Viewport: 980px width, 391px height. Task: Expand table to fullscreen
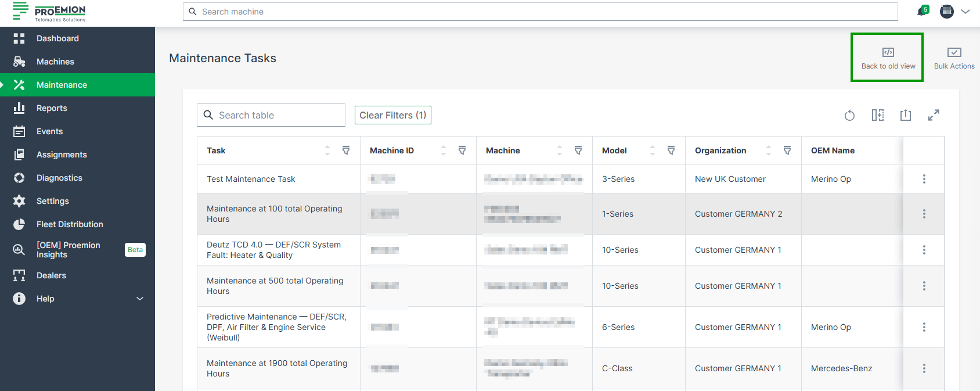934,115
